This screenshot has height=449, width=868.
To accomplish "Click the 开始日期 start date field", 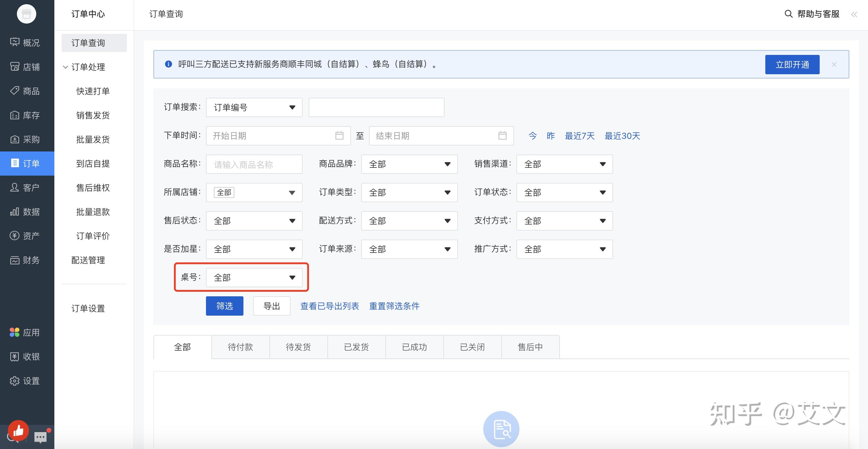I will (x=278, y=136).
